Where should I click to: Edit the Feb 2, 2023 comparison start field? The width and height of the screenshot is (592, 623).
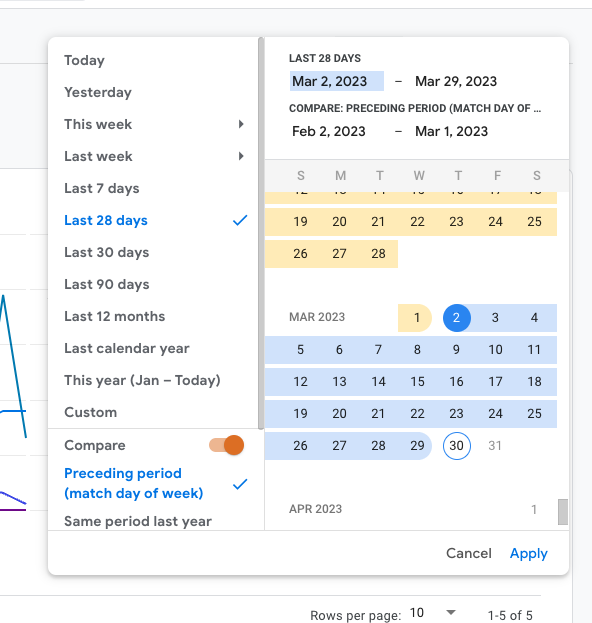point(329,131)
